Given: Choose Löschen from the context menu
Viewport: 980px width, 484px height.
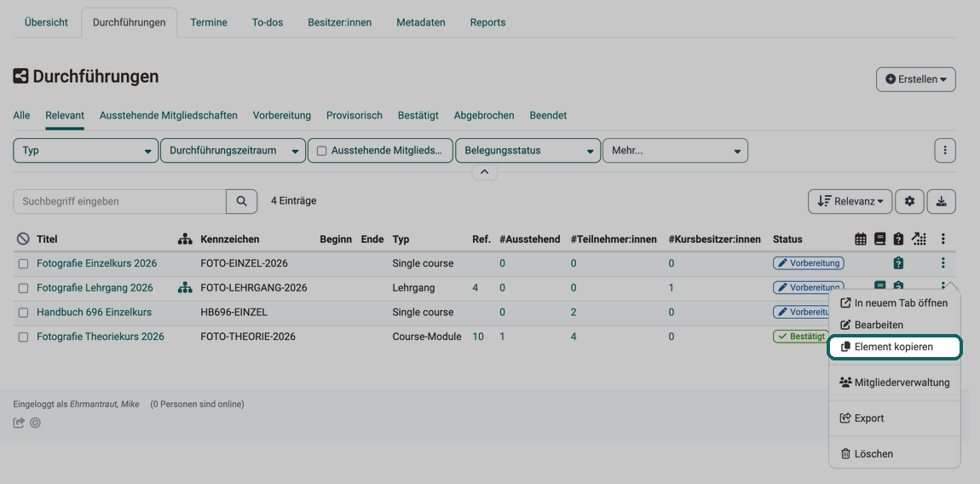Looking at the screenshot, I should [x=895, y=454].
